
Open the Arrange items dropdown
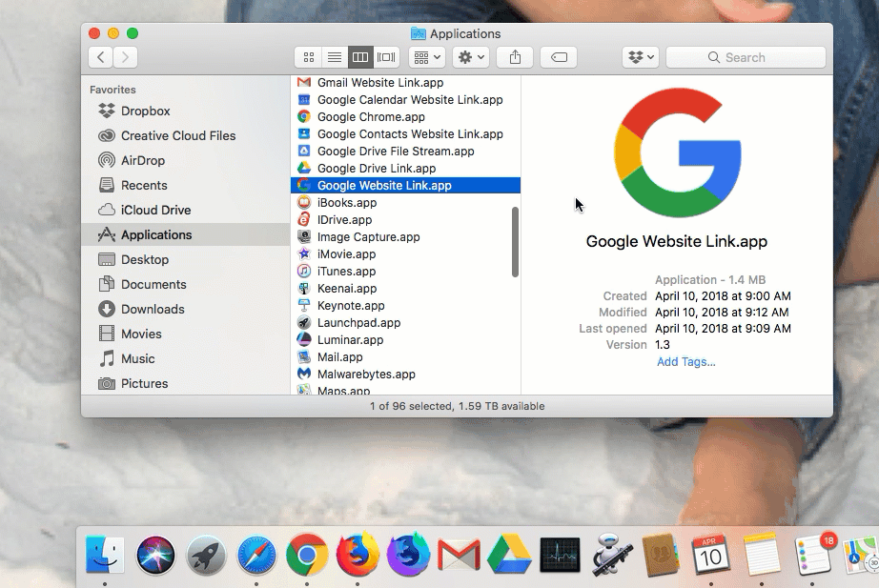[426, 57]
